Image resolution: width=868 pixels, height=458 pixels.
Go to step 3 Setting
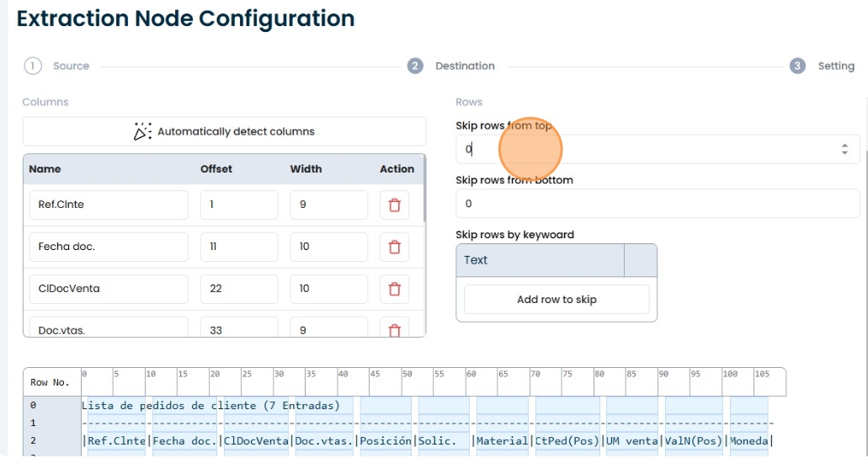click(x=822, y=66)
